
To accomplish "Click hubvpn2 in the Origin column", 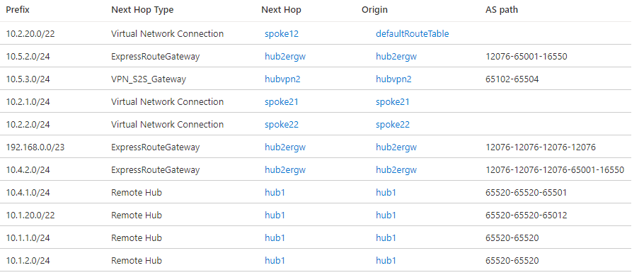I will (393, 79).
